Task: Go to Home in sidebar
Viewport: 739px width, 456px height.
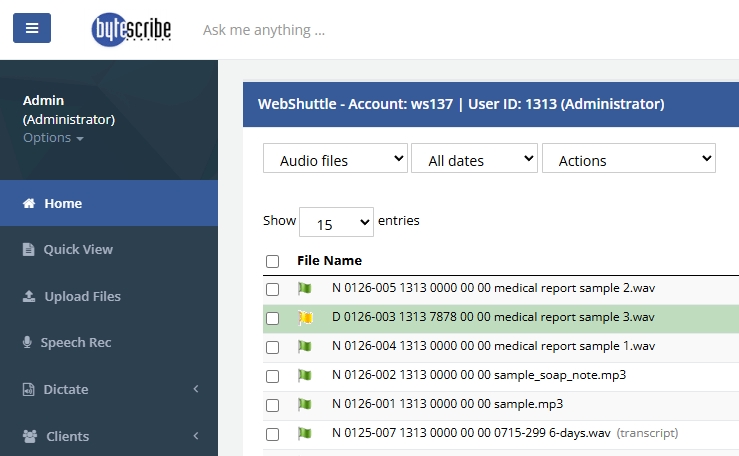Action: coord(63,204)
